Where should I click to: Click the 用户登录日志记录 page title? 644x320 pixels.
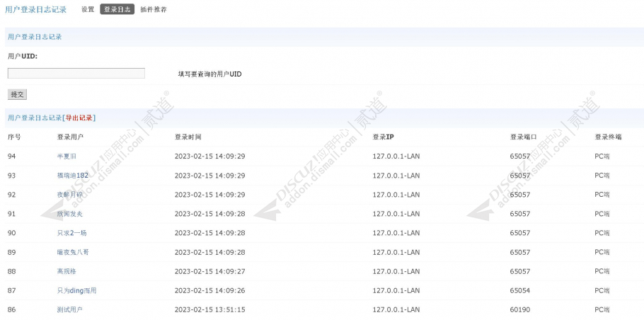tap(35, 9)
